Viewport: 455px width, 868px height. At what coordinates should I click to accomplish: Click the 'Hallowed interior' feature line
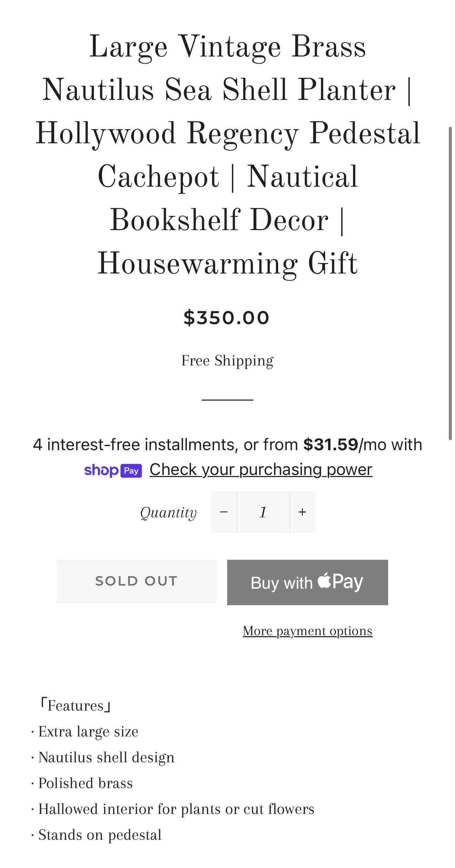coord(176,809)
